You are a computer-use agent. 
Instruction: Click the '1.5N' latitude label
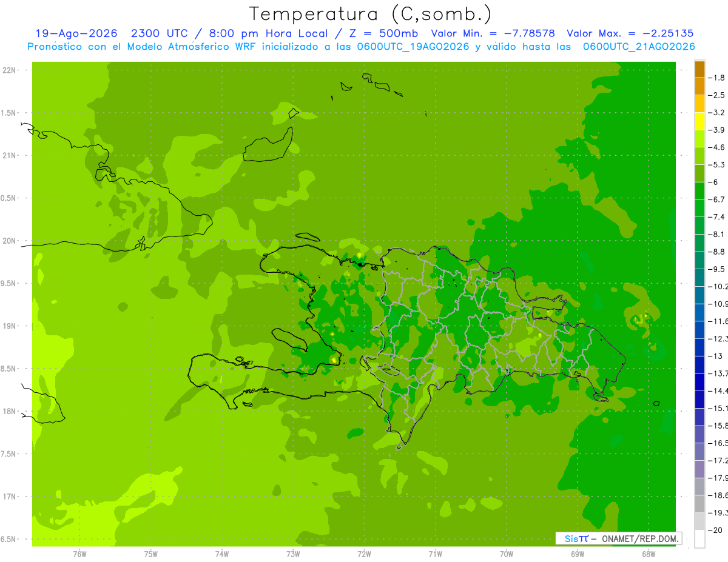point(10,113)
